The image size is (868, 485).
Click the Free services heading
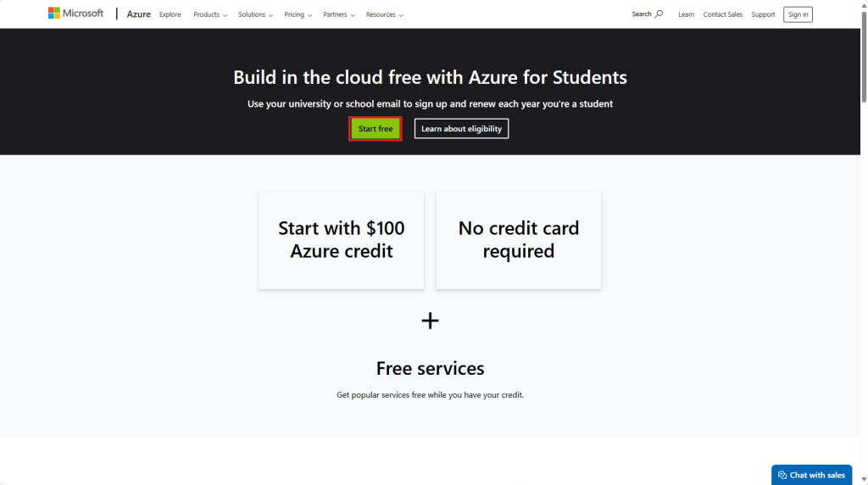pyautogui.click(x=431, y=369)
